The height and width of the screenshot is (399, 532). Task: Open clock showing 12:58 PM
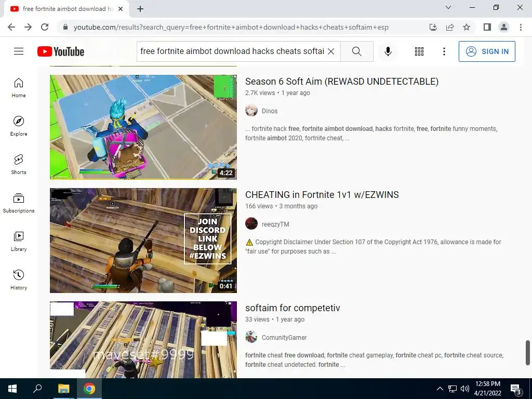[x=487, y=389]
